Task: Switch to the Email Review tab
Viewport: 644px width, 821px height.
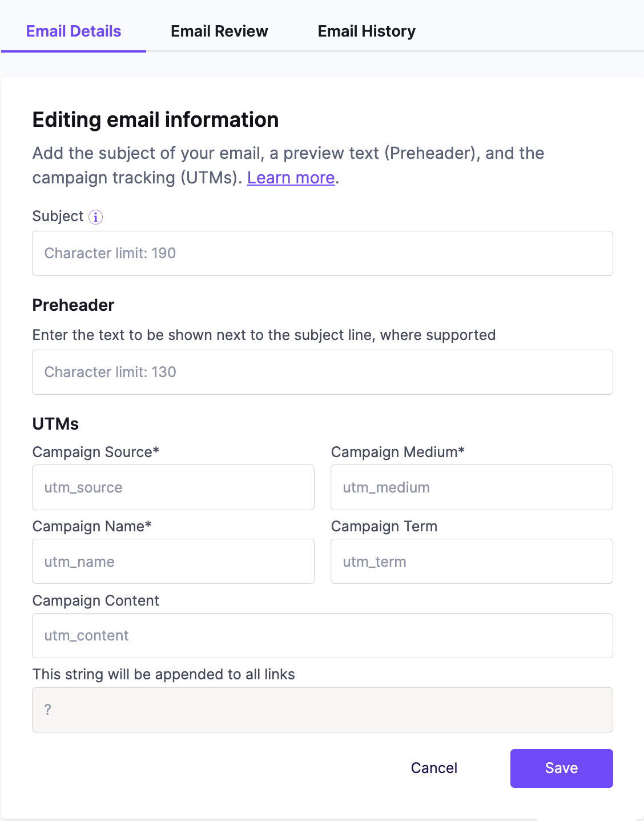Action: pos(219,31)
